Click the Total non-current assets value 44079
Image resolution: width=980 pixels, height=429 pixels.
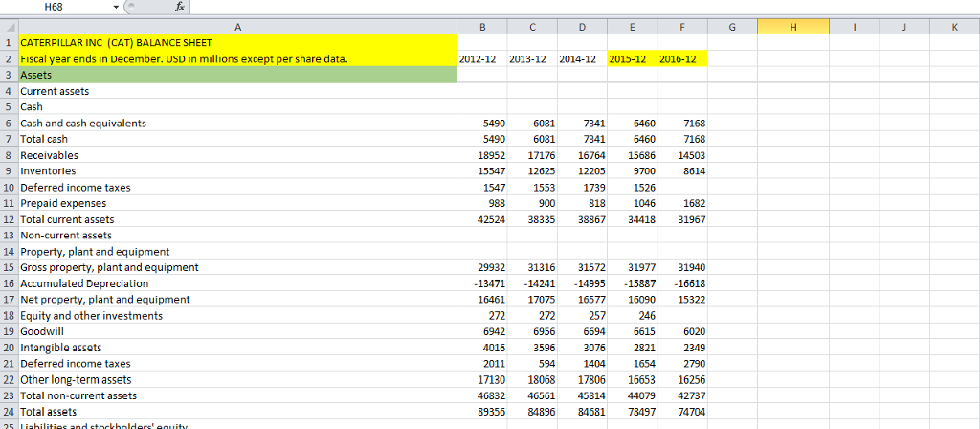tap(643, 395)
